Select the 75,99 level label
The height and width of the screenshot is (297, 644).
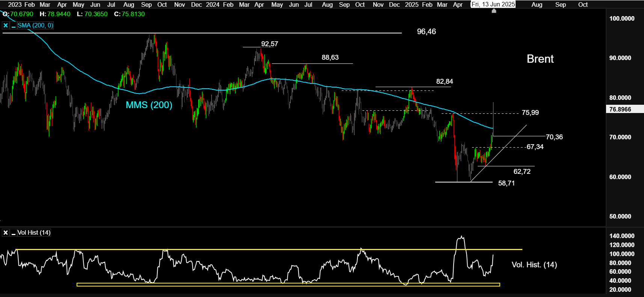pos(530,113)
